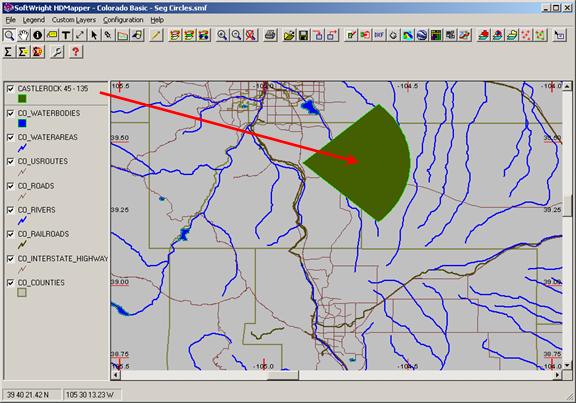
Task: Open the Help menu
Action: click(x=157, y=20)
